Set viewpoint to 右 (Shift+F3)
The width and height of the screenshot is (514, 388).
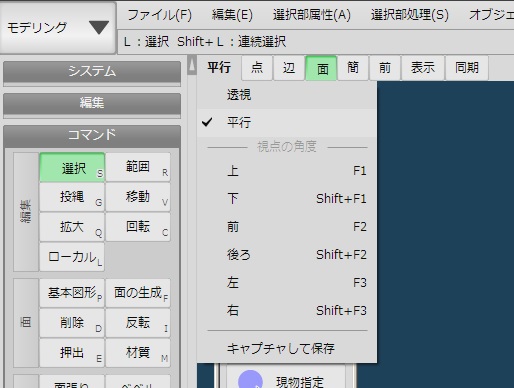click(x=287, y=311)
